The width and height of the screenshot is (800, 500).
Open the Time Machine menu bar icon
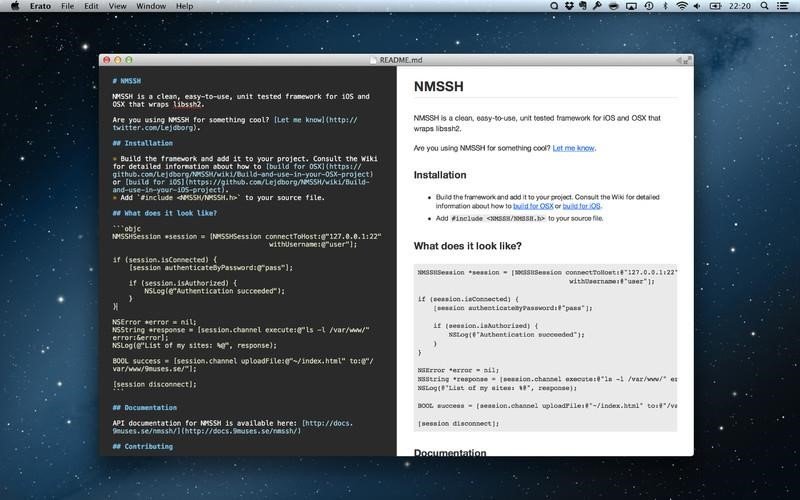coord(649,6)
